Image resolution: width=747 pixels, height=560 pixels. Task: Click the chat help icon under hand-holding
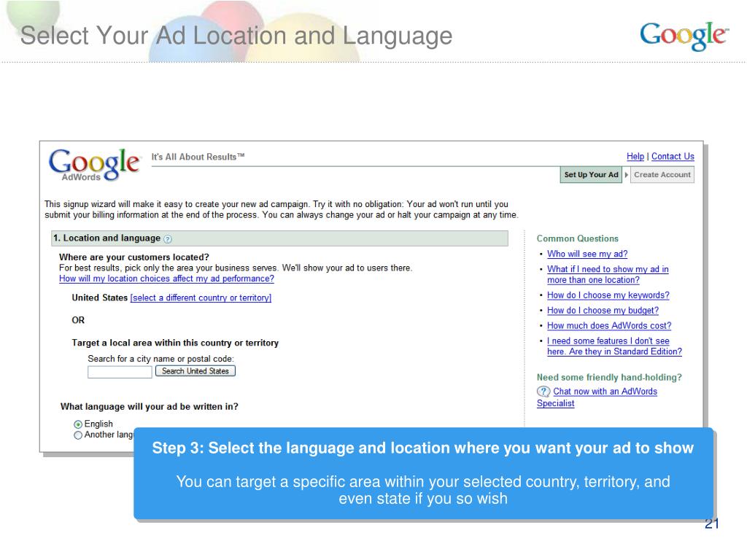(543, 392)
